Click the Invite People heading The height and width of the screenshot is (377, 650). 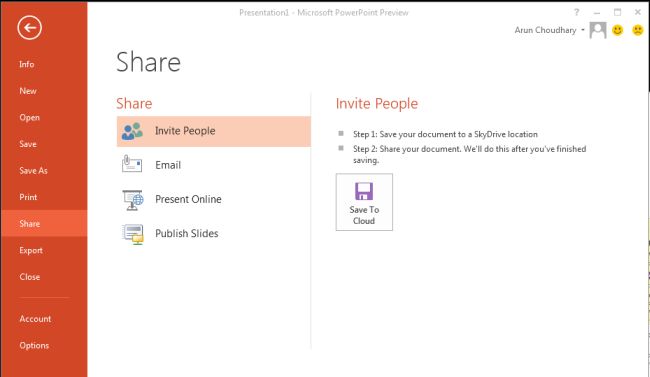(x=376, y=104)
